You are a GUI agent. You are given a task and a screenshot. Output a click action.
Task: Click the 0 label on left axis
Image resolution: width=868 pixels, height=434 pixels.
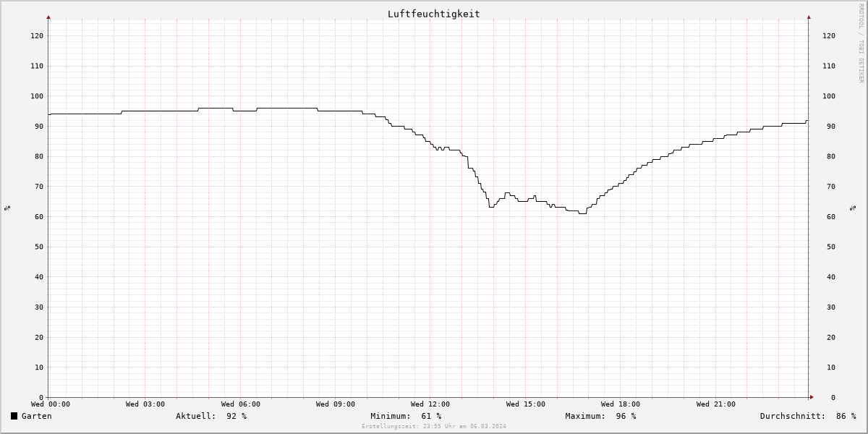click(x=41, y=397)
